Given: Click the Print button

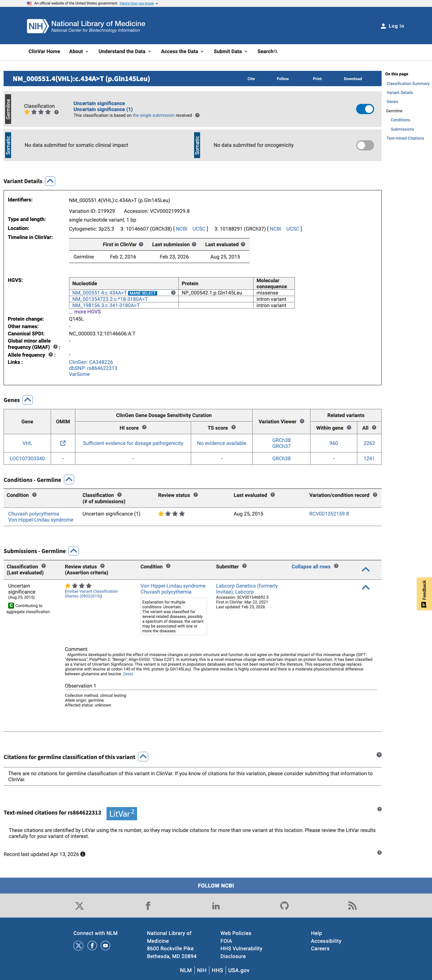Looking at the screenshot, I should click(x=317, y=79).
